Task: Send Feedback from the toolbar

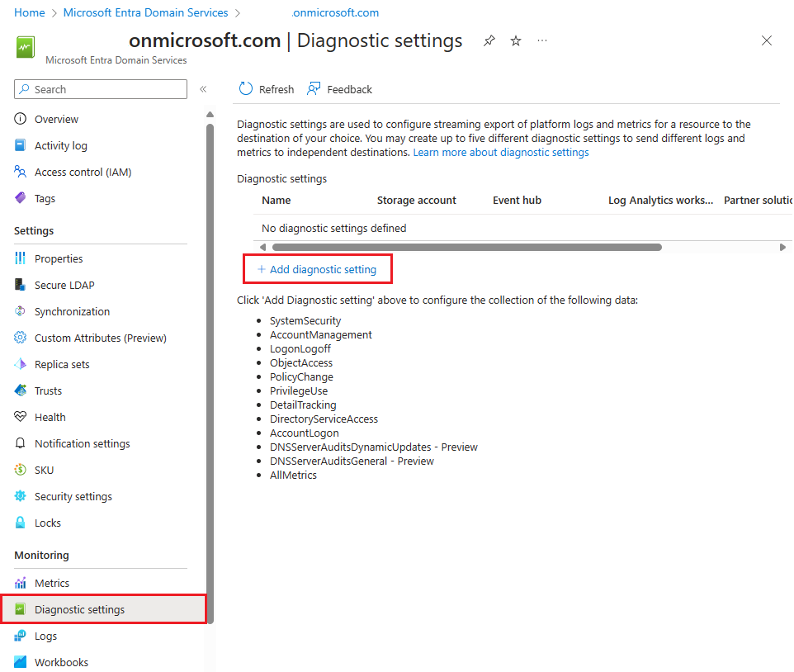Action: (339, 88)
